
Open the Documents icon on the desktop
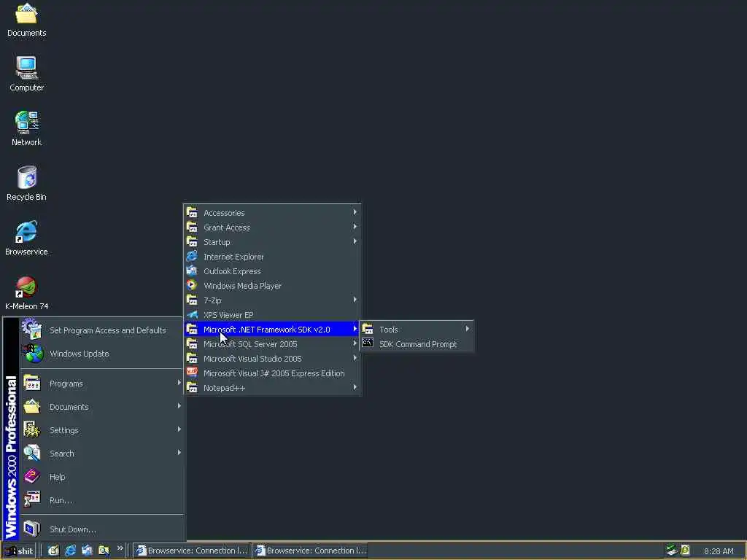pos(27,20)
